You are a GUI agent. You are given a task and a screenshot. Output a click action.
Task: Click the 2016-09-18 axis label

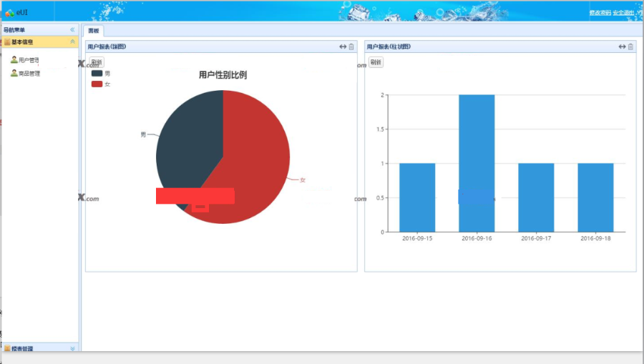596,238
